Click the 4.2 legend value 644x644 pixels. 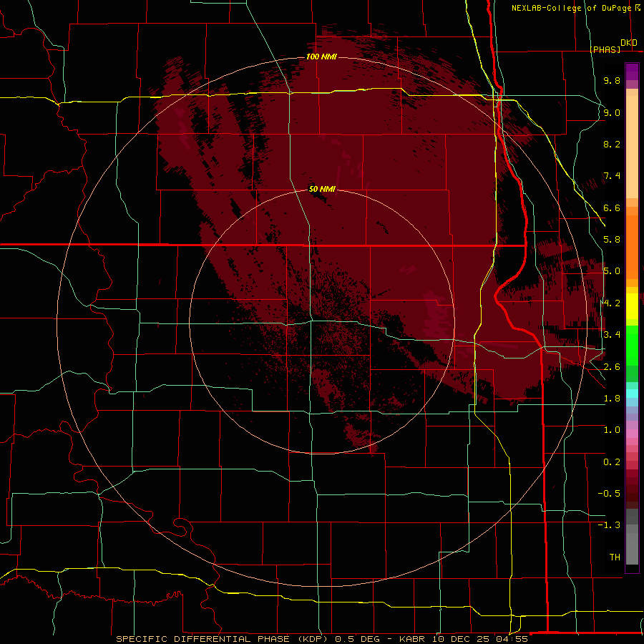[612, 303]
